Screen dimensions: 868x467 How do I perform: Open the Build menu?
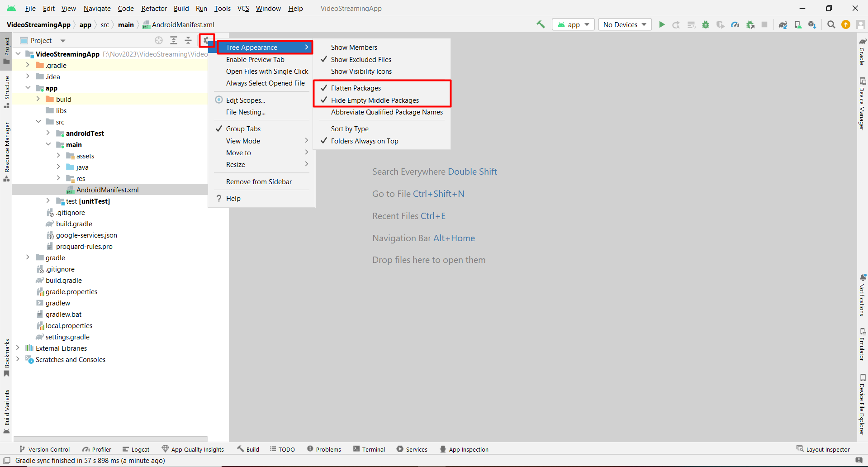tap(181, 8)
